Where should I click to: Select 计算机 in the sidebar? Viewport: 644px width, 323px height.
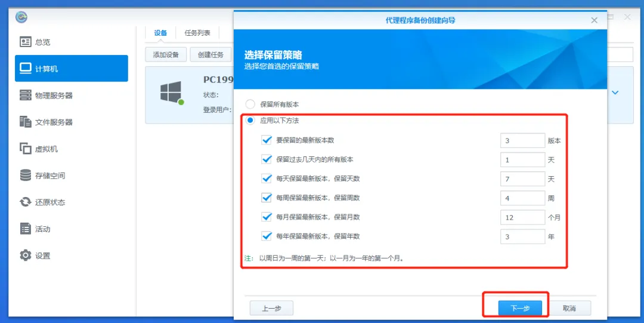tap(71, 68)
